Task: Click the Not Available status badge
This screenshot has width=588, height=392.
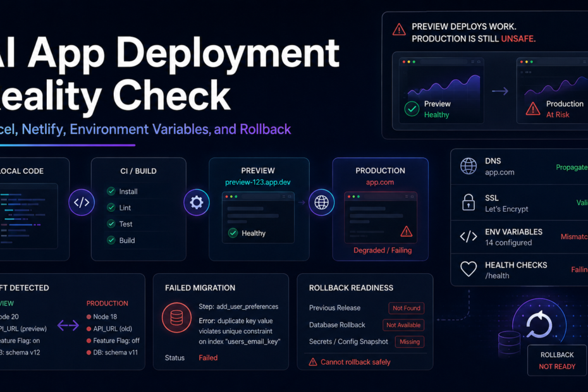Action: [x=403, y=325]
